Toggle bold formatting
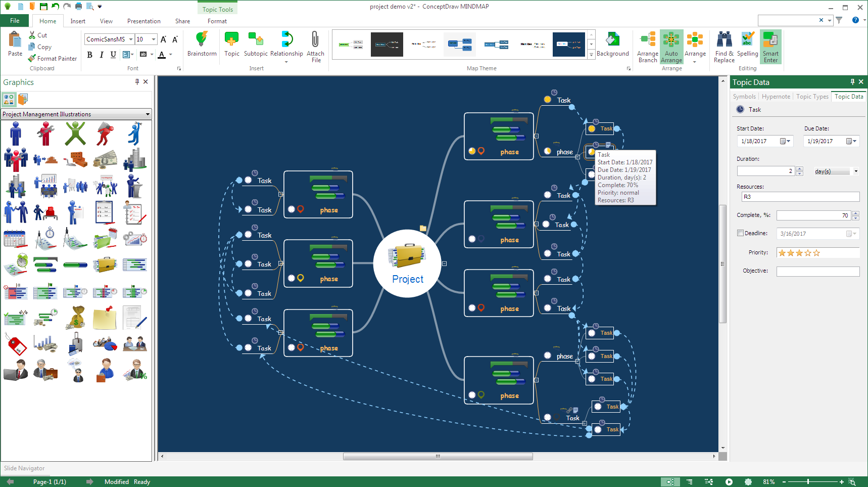The image size is (868, 487). click(x=90, y=55)
